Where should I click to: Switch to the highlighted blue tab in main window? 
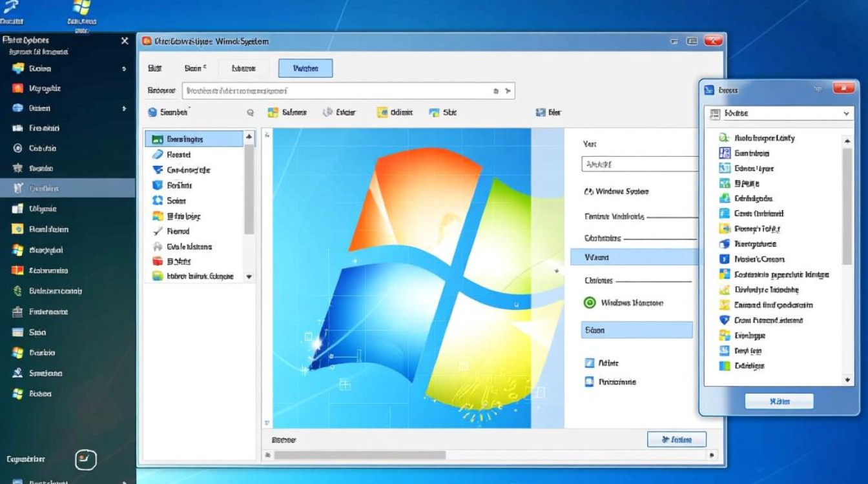[x=305, y=68]
